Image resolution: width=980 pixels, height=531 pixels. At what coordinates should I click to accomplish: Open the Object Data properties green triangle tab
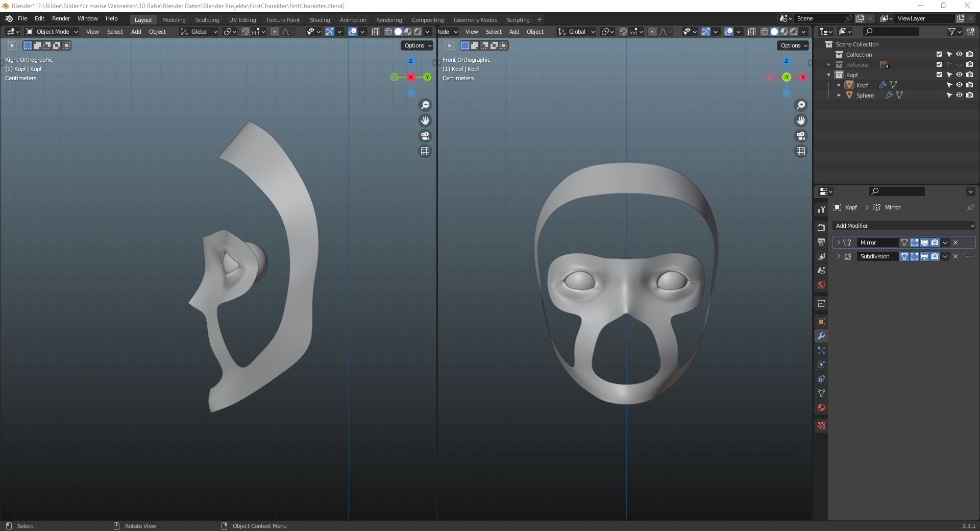[x=821, y=393]
